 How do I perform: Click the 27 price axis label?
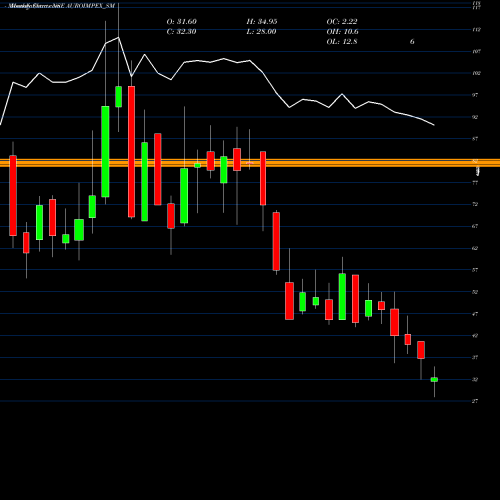click(x=475, y=401)
